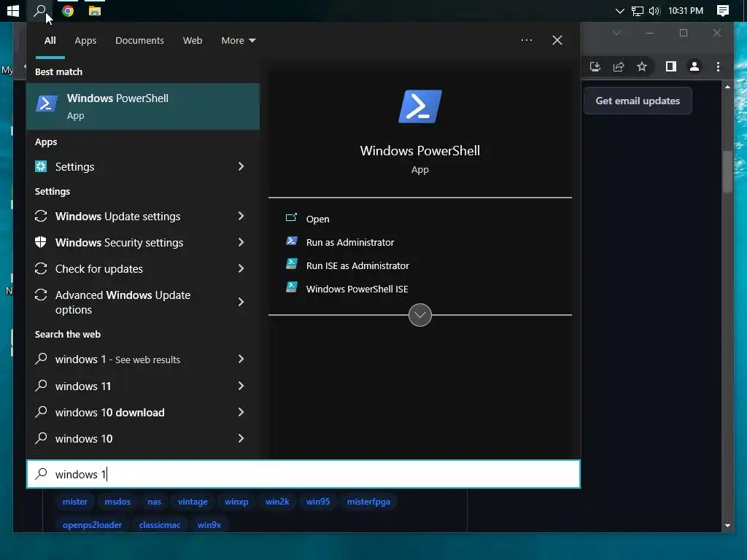Open the Windows Start menu
The height and width of the screenshot is (560, 747).
tap(13, 10)
